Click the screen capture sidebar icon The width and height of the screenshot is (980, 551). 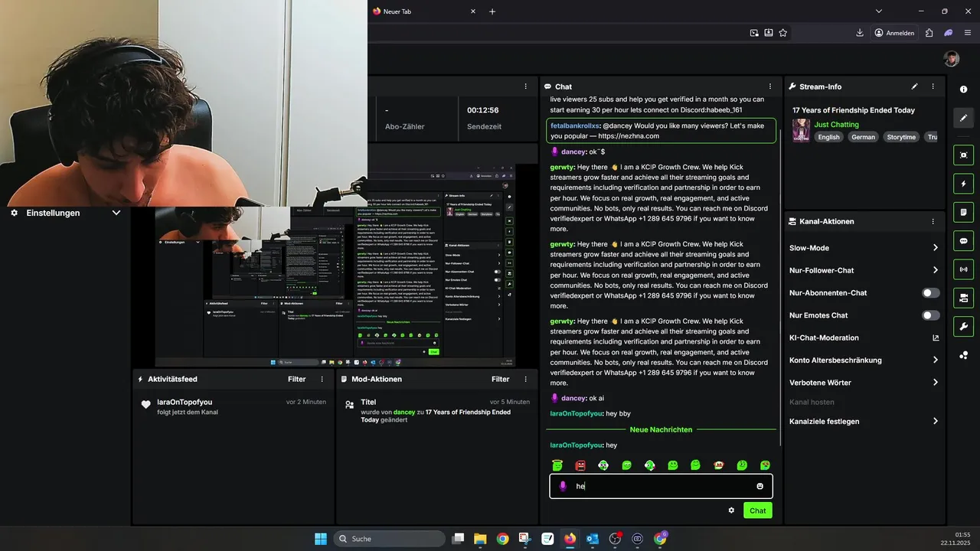(x=963, y=155)
